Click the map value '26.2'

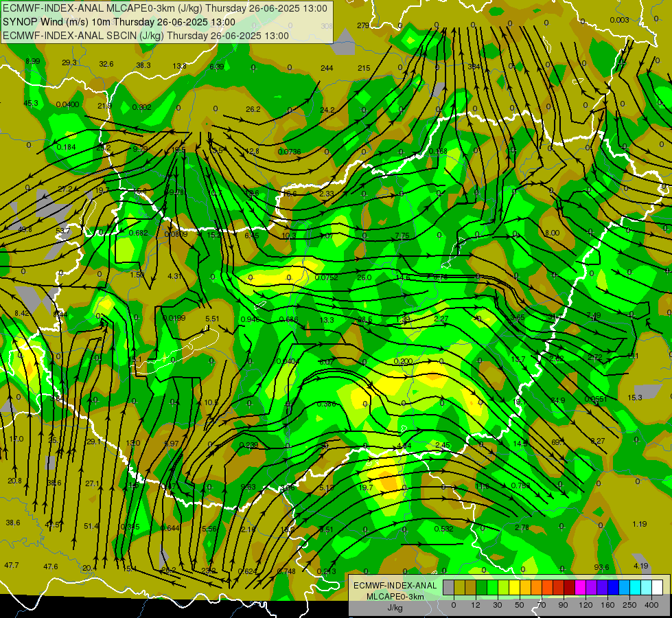point(253,109)
